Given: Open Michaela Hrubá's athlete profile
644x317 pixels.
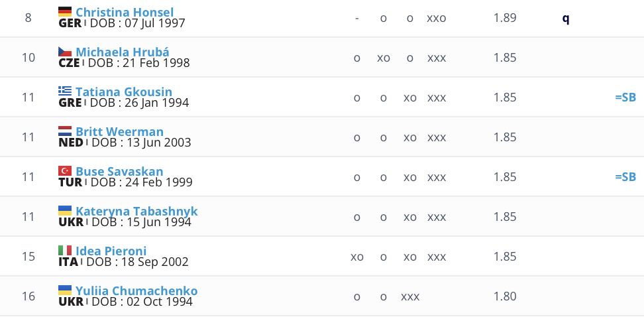Looking at the screenshot, I should [123, 52].
